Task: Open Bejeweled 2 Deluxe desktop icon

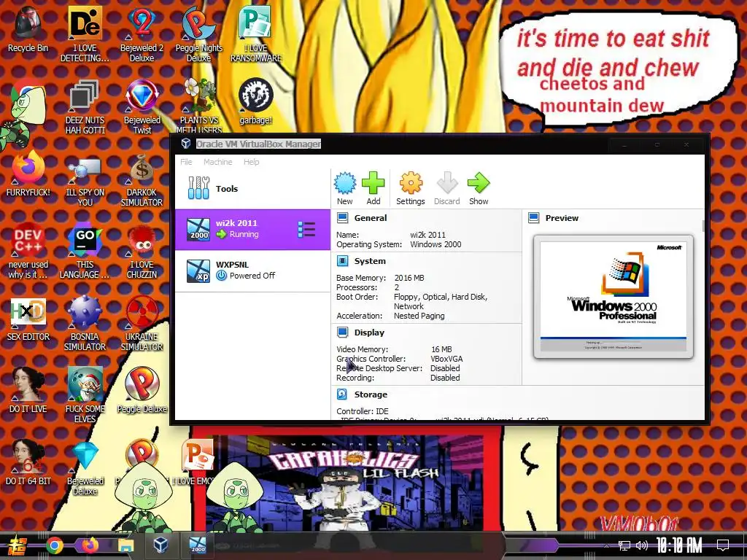Action: (142, 34)
